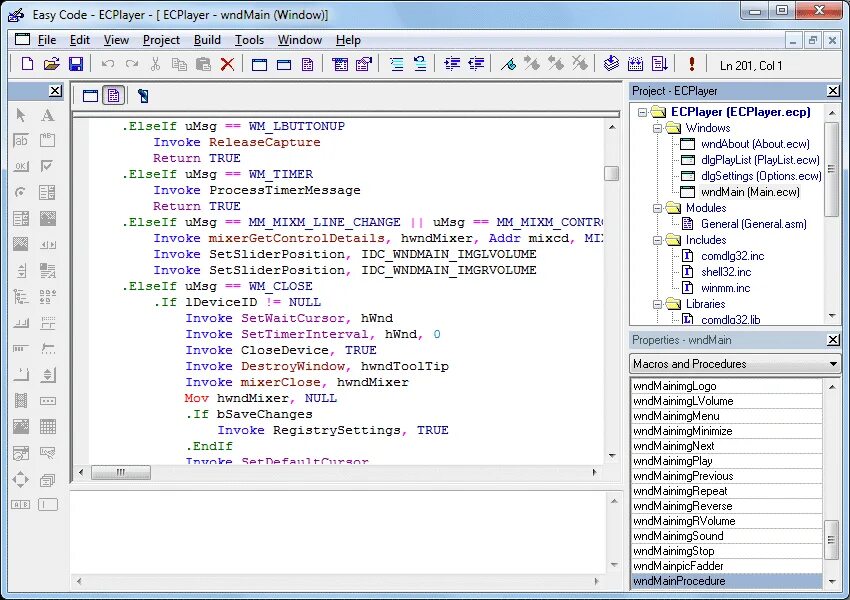Select wndAbout (About.ecw) in project tree
This screenshot has height=600, width=850.
point(755,144)
